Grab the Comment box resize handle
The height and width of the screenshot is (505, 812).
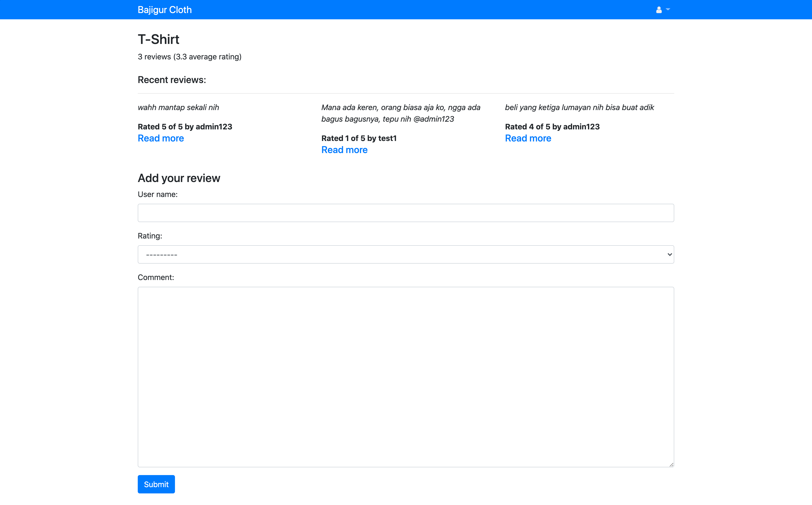671,465
